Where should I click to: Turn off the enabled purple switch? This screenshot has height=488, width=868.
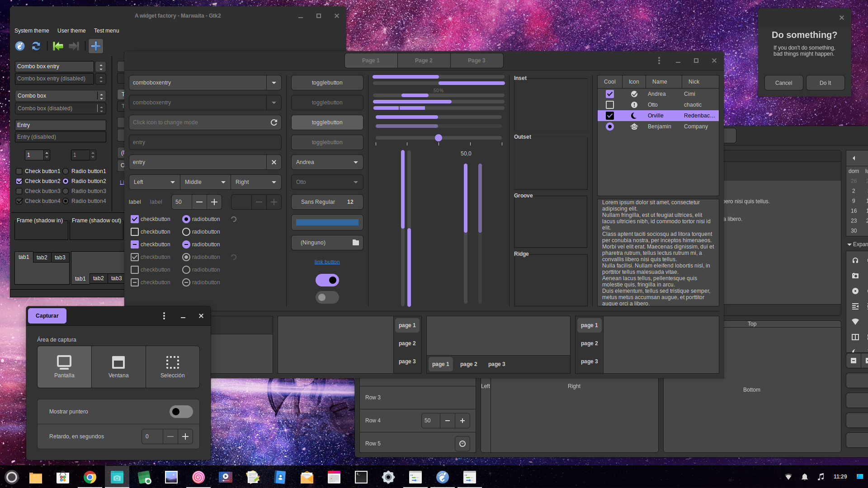327,280
